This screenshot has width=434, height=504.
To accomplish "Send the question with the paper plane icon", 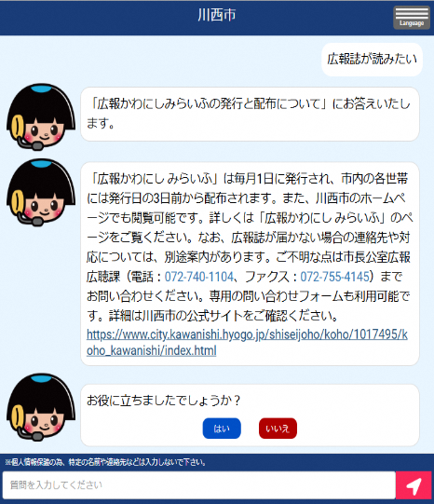I will (414, 485).
